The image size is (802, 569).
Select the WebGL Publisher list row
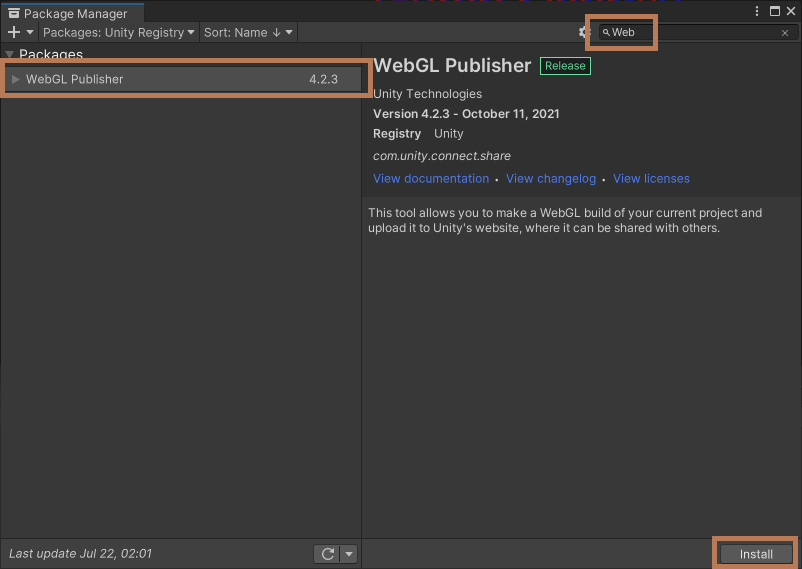pos(182,79)
